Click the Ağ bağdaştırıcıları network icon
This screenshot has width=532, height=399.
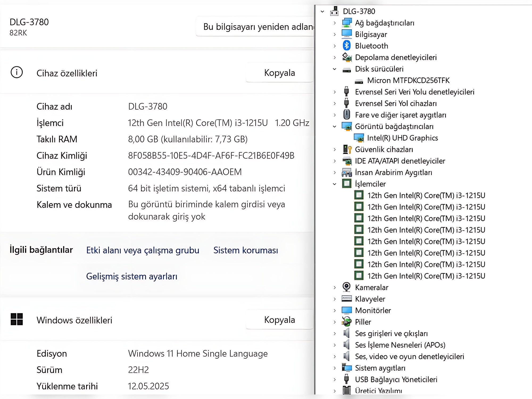(347, 23)
